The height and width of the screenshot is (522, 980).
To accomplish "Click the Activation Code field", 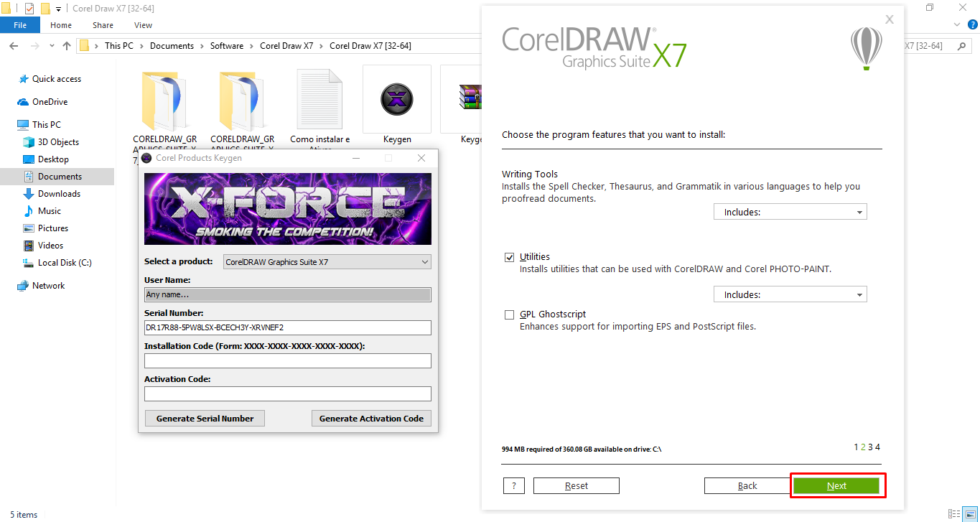I will click(288, 393).
